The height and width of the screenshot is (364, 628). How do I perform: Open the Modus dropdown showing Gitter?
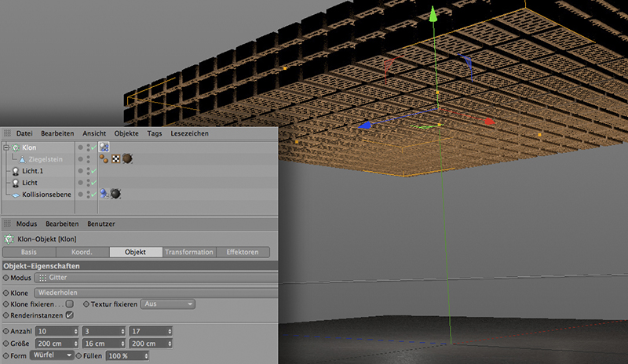tap(157, 278)
